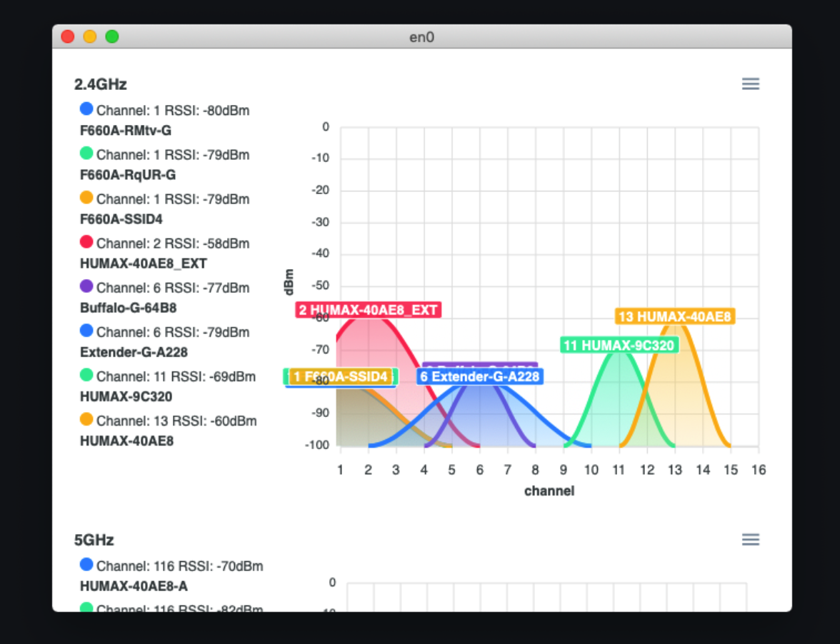
Task: Open the 2.4GHz chart hamburger menu
Action: click(750, 84)
